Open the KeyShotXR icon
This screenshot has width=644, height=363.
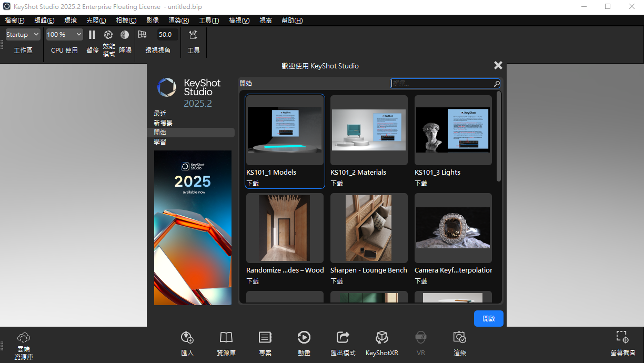click(382, 337)
